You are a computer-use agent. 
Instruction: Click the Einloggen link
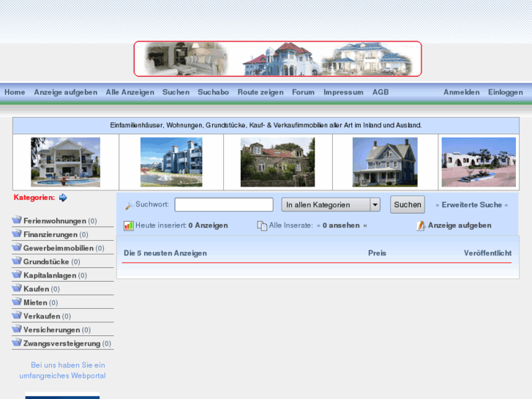pyautogui.click(x=505, y=92)
